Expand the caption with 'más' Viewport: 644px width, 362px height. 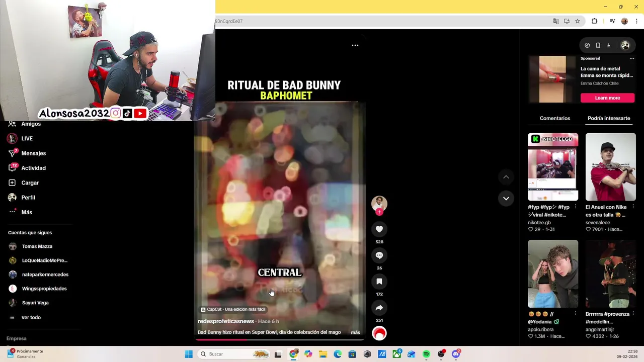pos(355,332)
